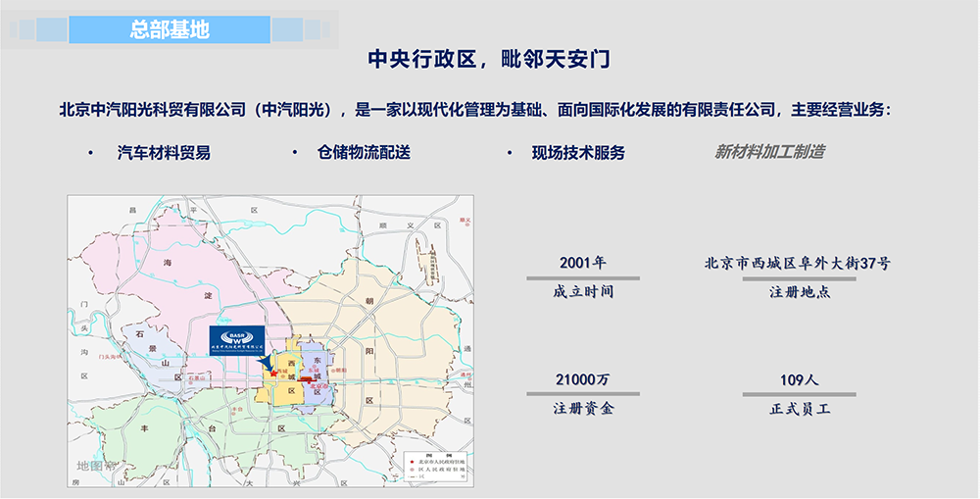Click the small red 石景山 marker label on the map
The width and height of the screenshot is (980, 499).
[198, 377]
